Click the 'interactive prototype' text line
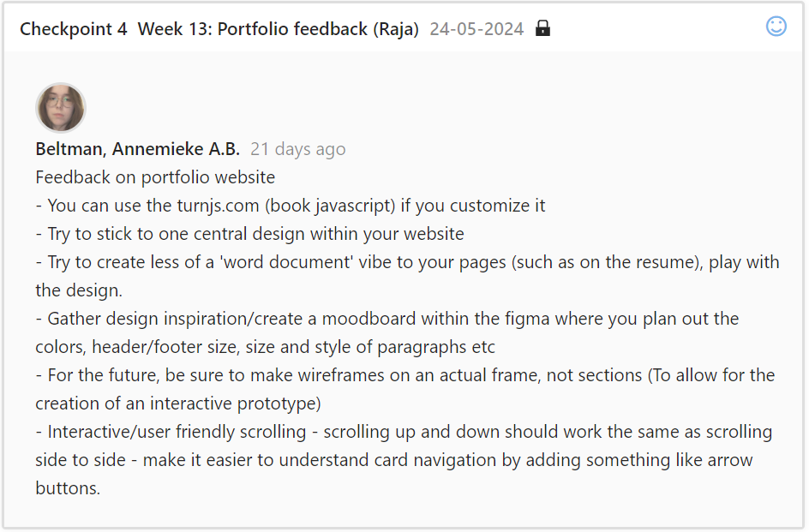This screenshot has height=532, width=809. point(178,403)
